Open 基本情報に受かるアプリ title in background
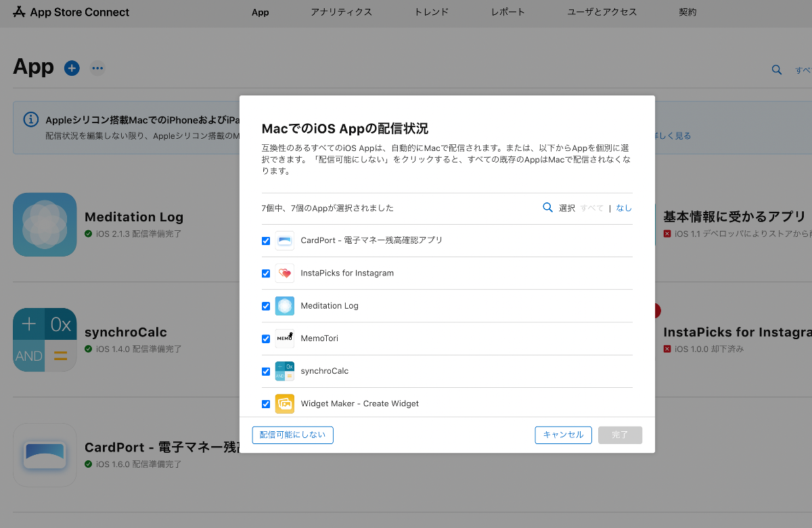 pos(734,217)
